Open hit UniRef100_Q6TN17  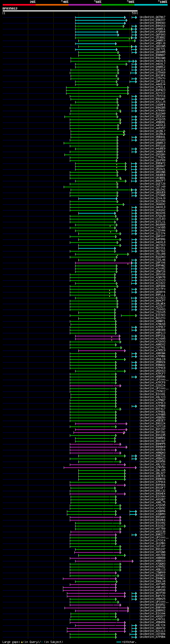pos(152,17)
